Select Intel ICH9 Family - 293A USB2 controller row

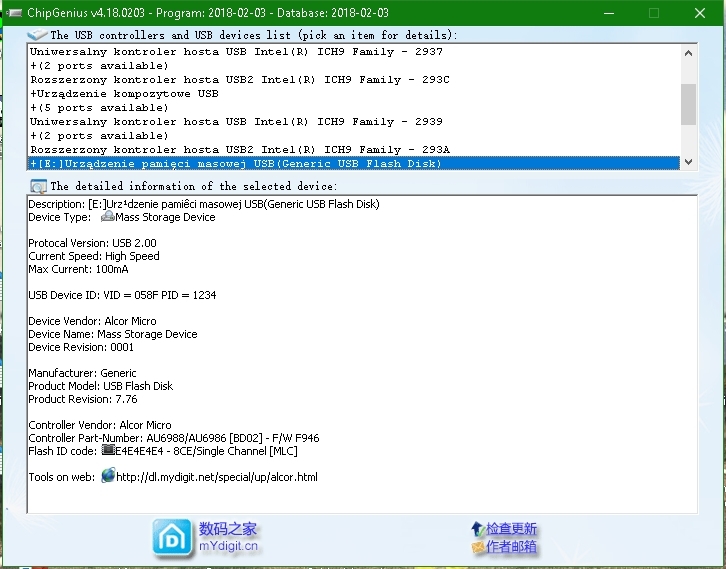pyautogui.click(x=353, y=150)
